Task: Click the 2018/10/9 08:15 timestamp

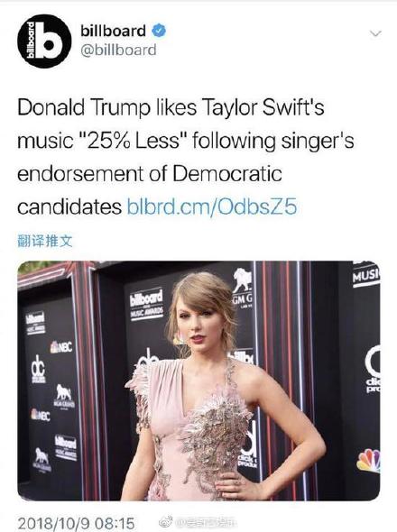Action: [x=76, y=523]
